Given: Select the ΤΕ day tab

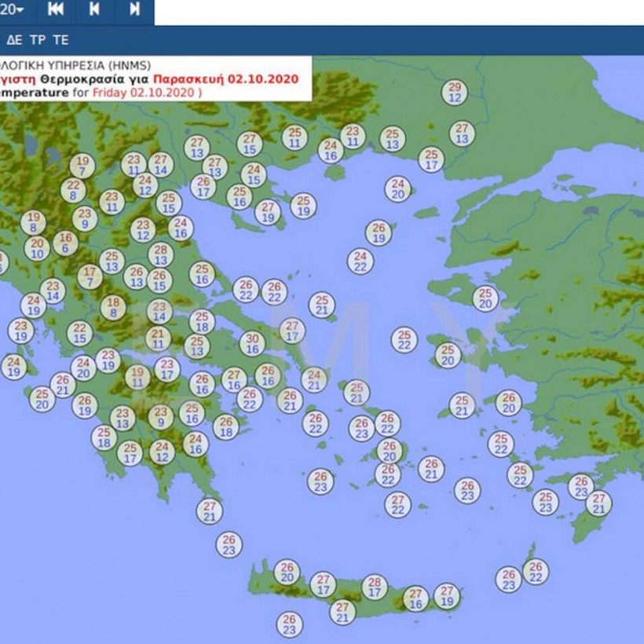Looking at the screenshot, I should pos(60,39).
